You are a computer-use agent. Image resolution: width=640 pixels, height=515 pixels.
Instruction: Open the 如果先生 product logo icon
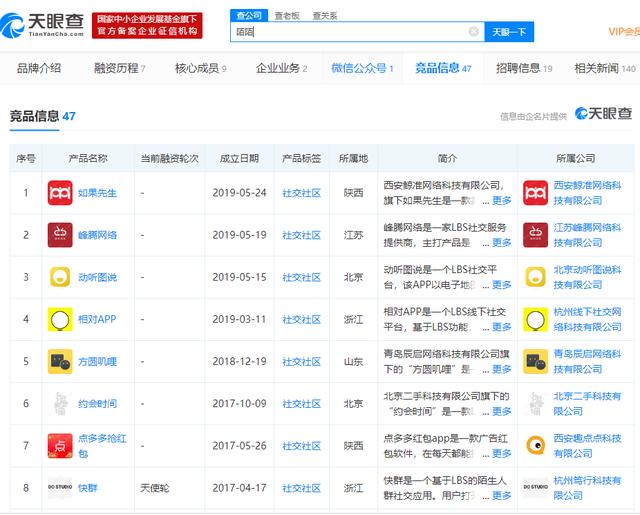coord(60,193)
